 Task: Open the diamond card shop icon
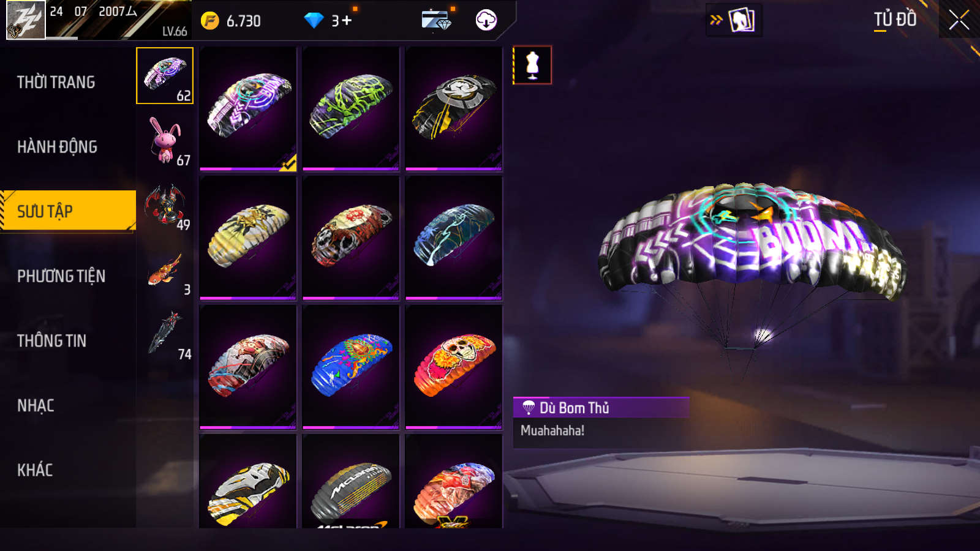coord(437,20)
